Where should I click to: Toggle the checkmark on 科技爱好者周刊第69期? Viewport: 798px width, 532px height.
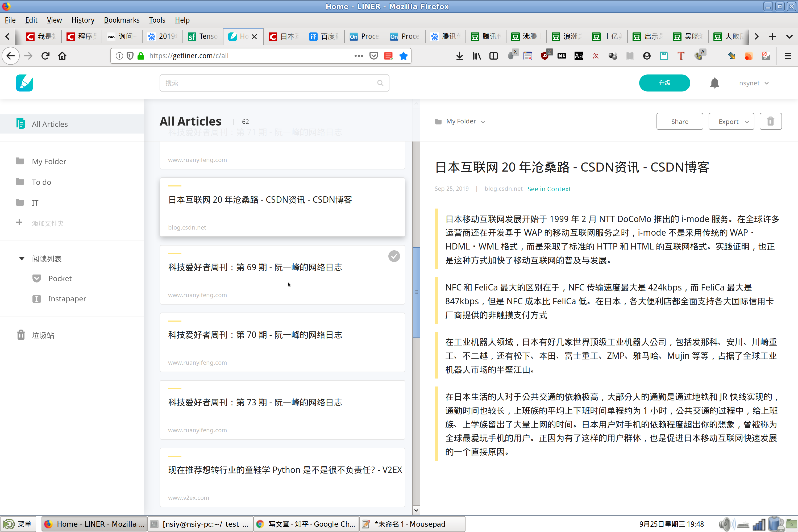394,256
